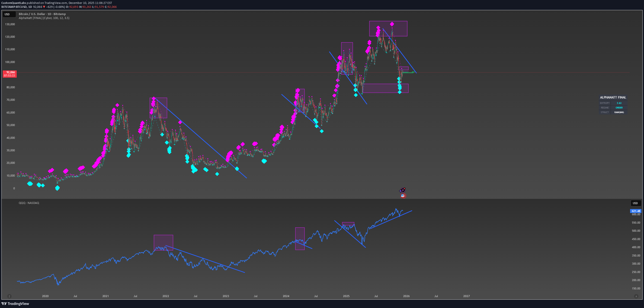
Task: Click the Bitcoin / U.S. Dollar symbol title
Action: [x=42, y=14]
